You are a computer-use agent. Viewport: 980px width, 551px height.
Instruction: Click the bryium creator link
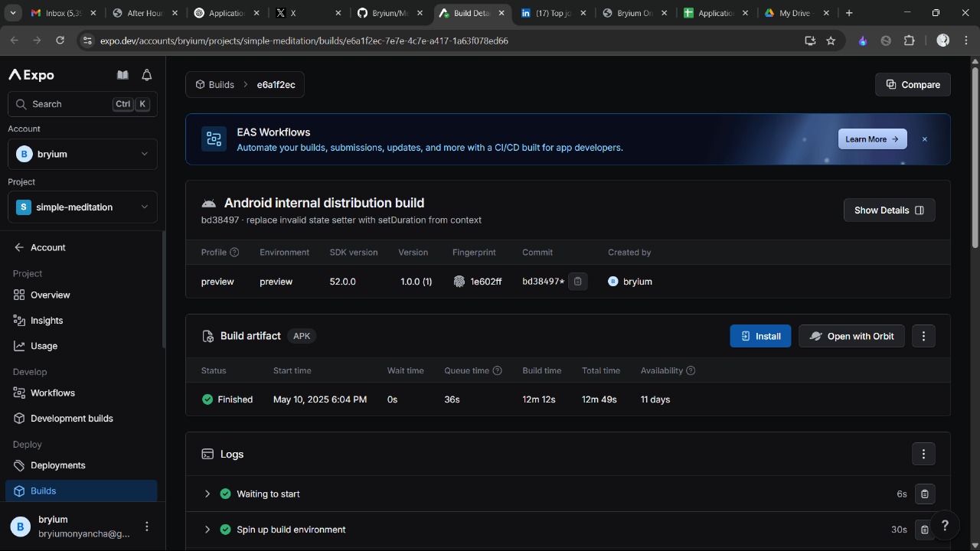(630, 282)
